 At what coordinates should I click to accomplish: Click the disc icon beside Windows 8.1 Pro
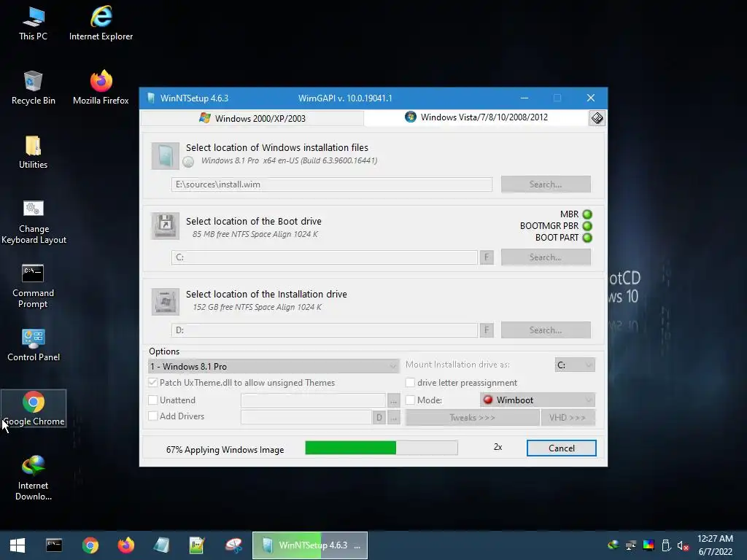point(188,162)
